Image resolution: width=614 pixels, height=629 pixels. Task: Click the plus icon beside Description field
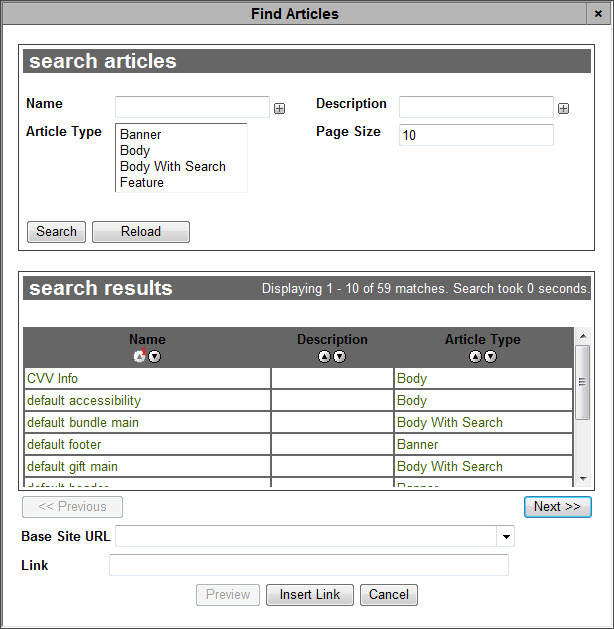coord(563,108)
